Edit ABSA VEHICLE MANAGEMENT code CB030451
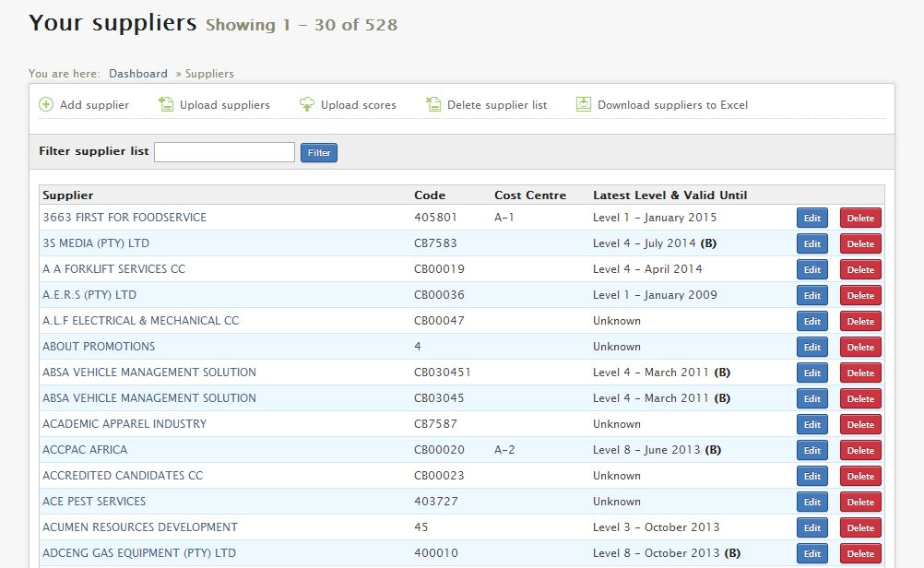 (x=812, y=373)
